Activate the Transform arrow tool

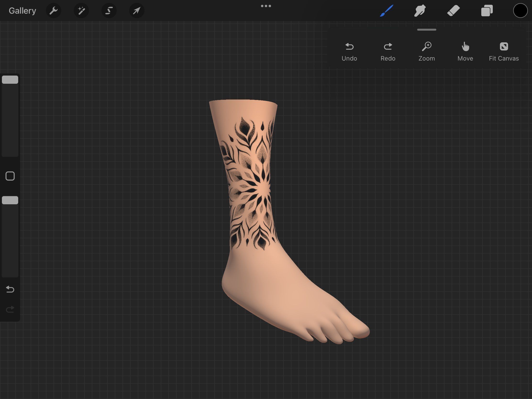[137, 11]
